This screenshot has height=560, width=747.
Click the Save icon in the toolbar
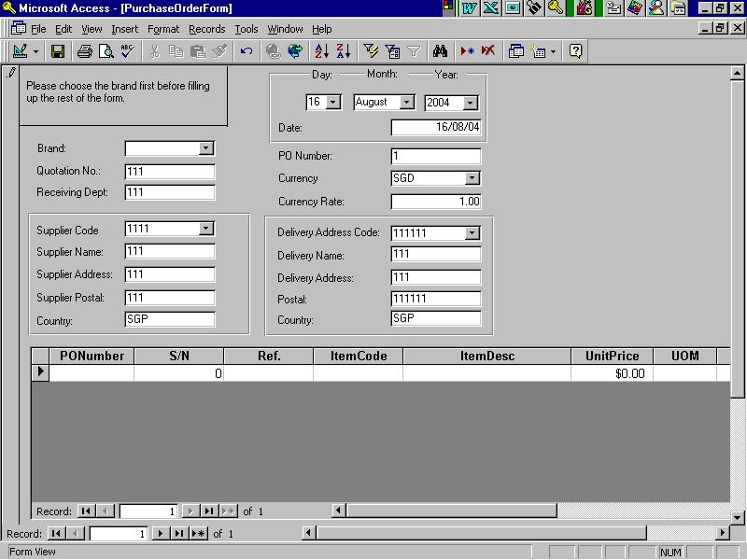click(x=58, y=51)
